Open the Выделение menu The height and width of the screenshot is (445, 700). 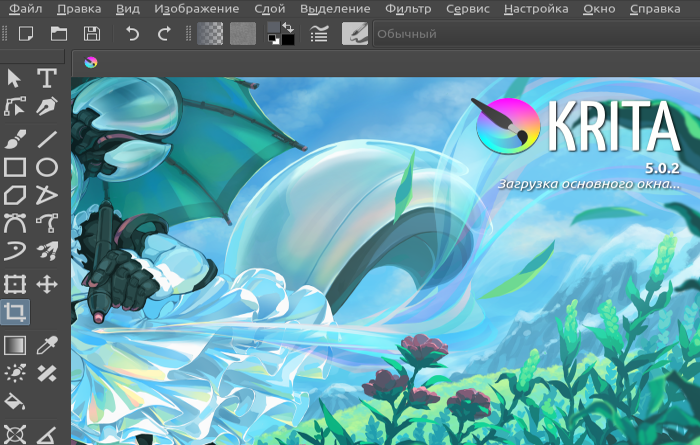tap(335, 9)
